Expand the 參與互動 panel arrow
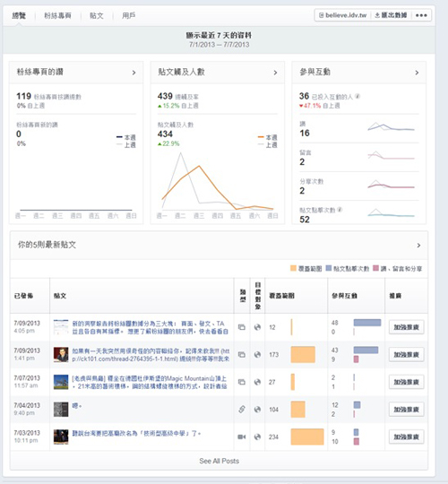This screenshot has width=448, height=484. pyautogui.click(x=417, y=73)
